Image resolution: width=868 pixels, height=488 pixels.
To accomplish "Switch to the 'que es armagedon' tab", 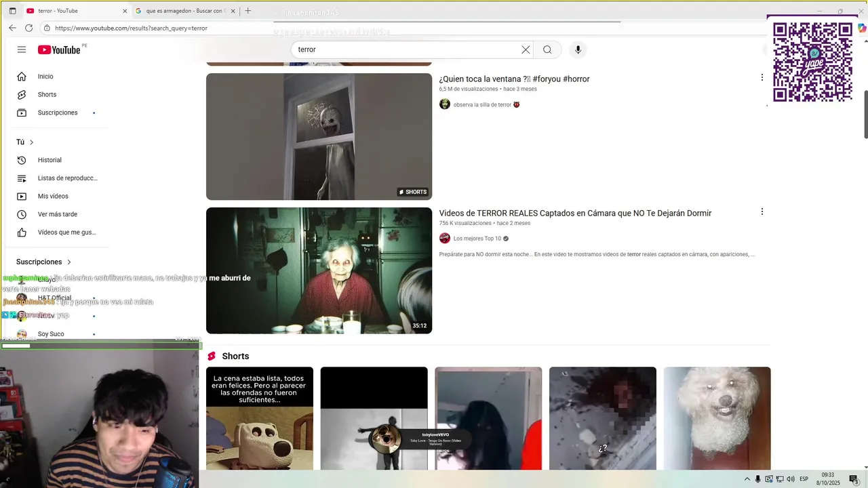I will pyautogui.click(x=184, y=11).
